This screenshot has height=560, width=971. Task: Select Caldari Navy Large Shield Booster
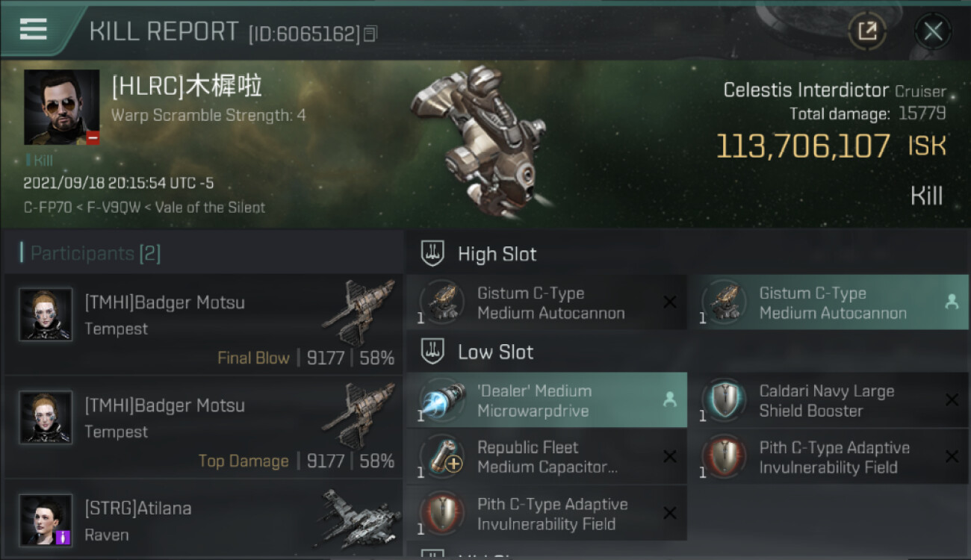(828, 400)
